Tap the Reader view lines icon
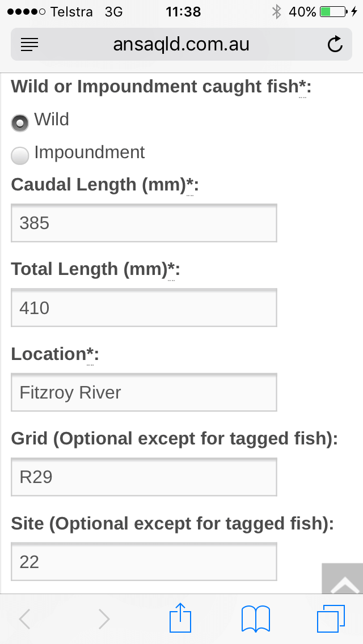Image resolution: width=363 pixels, height=644 pixels. [x=29, y=44]
